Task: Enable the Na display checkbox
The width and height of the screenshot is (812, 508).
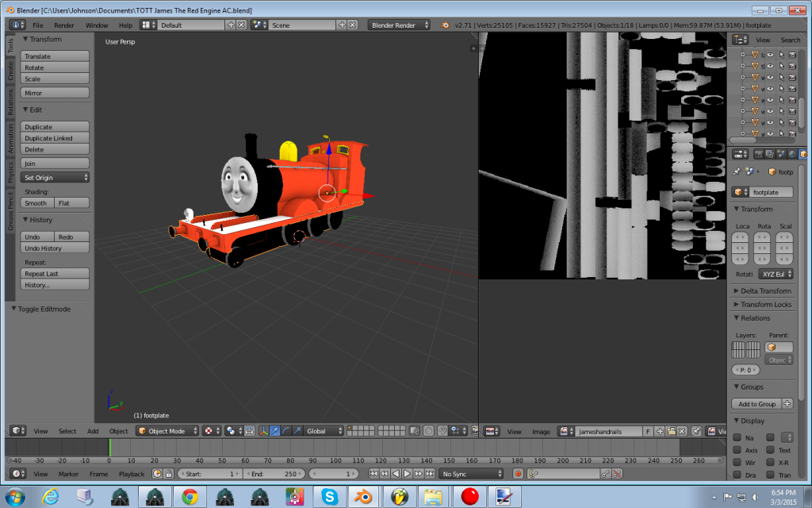Action: (737, 437)
